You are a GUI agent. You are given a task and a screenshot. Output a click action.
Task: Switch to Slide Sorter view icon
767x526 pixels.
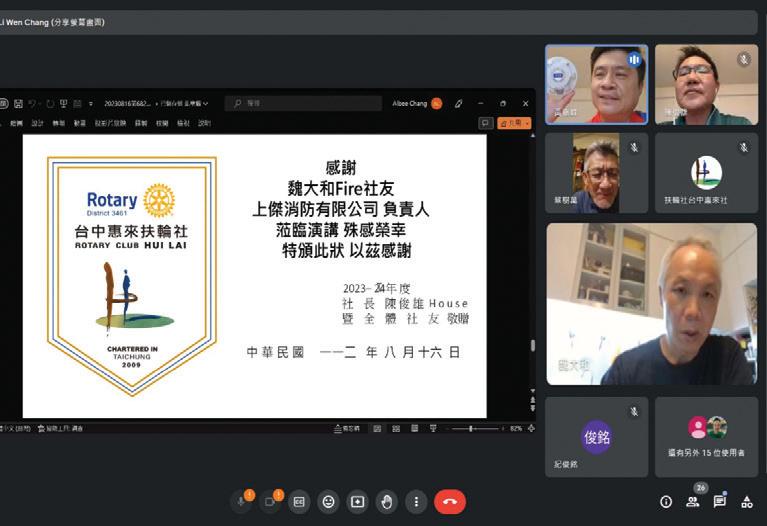coord(396,429)
